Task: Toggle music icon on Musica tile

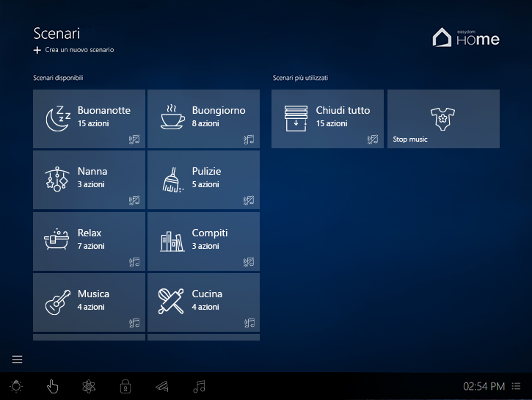Action: coord(134,323)
